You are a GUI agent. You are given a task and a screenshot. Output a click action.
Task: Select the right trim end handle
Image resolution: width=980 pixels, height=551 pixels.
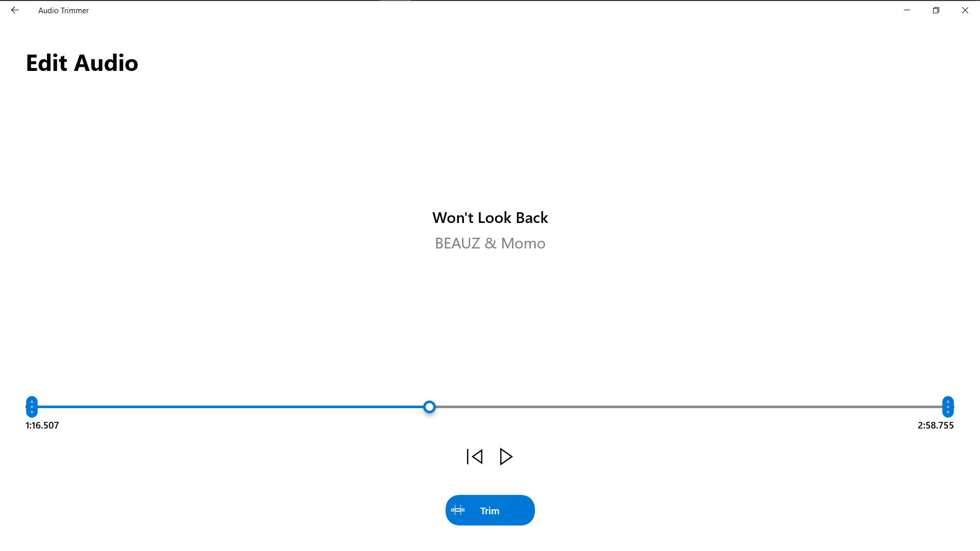coord(948,407)
